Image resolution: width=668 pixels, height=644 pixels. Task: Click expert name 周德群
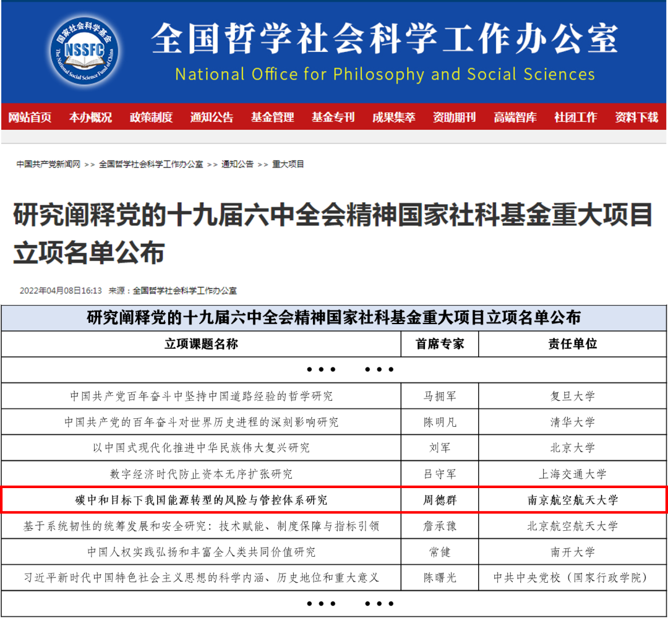(x=440, y=500)
